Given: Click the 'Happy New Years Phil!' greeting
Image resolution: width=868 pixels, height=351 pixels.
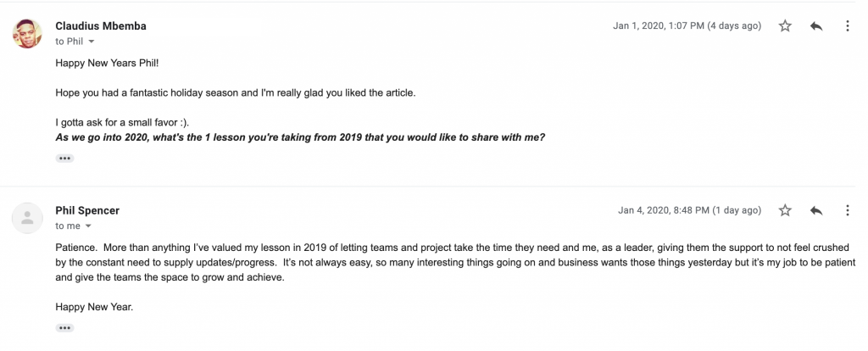Looking at the screenshot, I should tap(104, 63).
